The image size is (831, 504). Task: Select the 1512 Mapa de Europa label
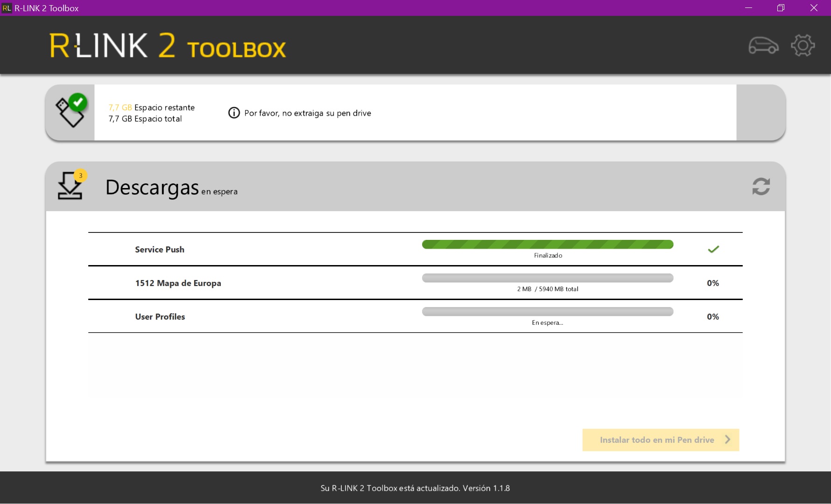[x=178, y=283]
